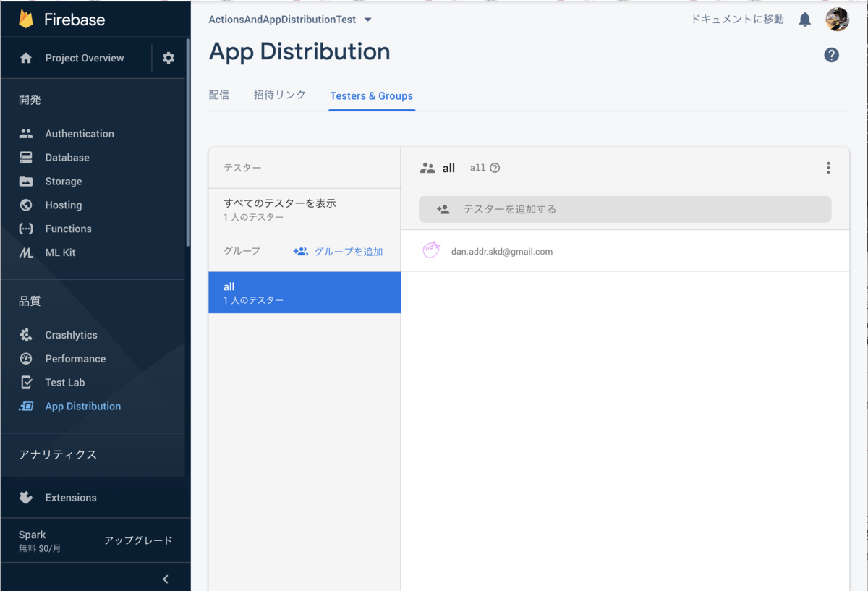The height and width of the screenshot is (591, 868).
Task: Click the テスターを追加する input field
Action: [625, 209]
